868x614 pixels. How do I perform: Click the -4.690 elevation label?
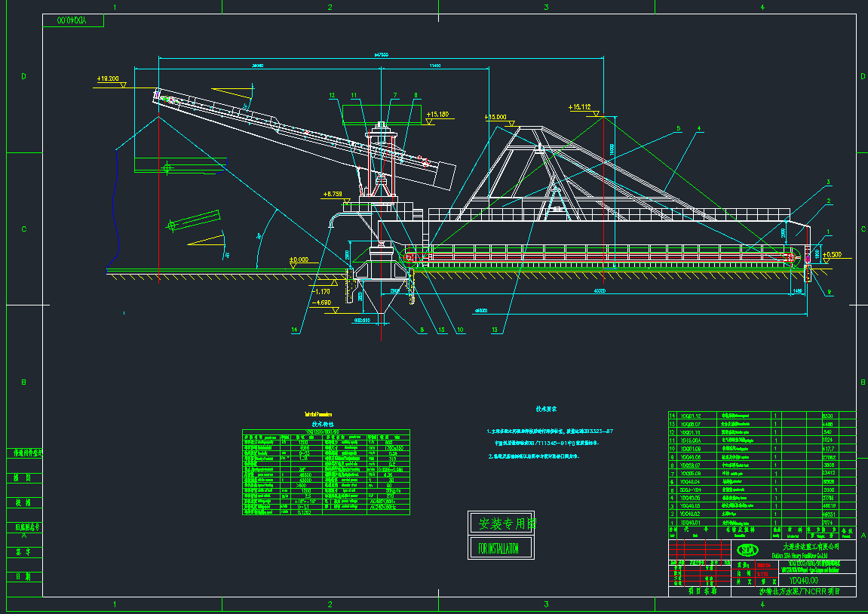[321, 302]
